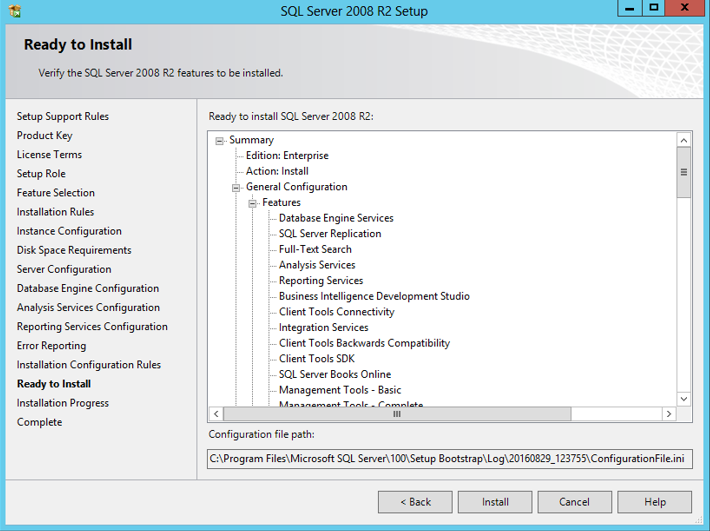Select the Installation Configuration Rules step

click(89, 365)
